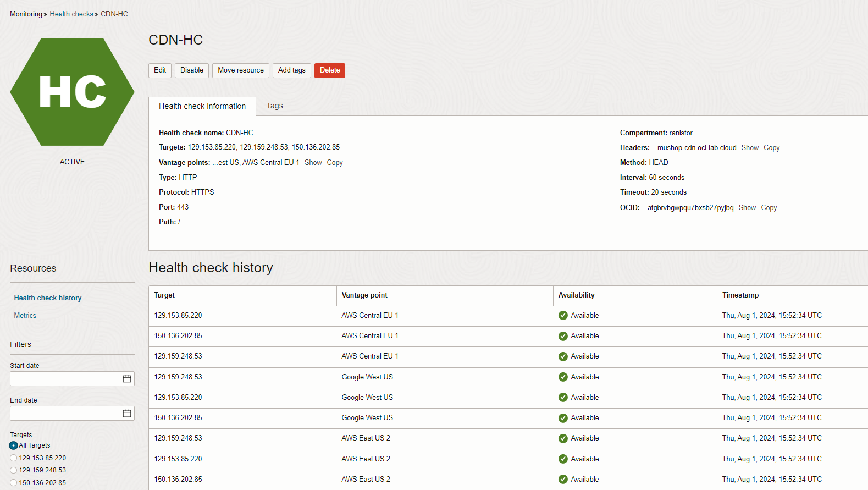This screenshot has width=868, height=490.
Task: Click the Edit button
Action: tap(160, 70)
